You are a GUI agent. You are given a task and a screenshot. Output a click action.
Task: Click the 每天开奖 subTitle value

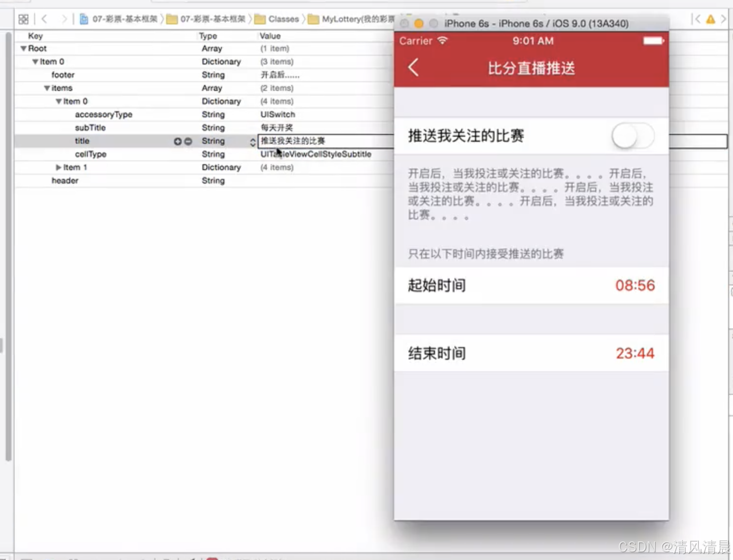(x=277, y=128)
